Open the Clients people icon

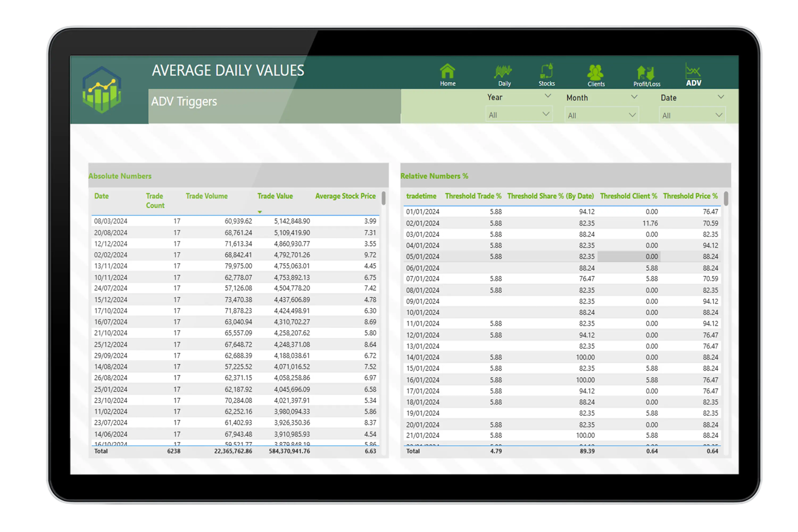tap(596, 72)
